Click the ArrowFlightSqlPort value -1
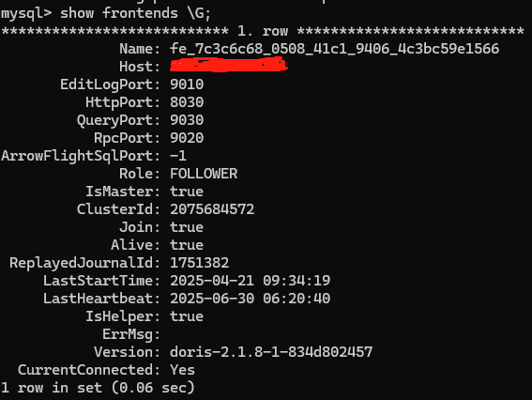The width and height of the screenshot is (532, 400). [x=178, y=156]
